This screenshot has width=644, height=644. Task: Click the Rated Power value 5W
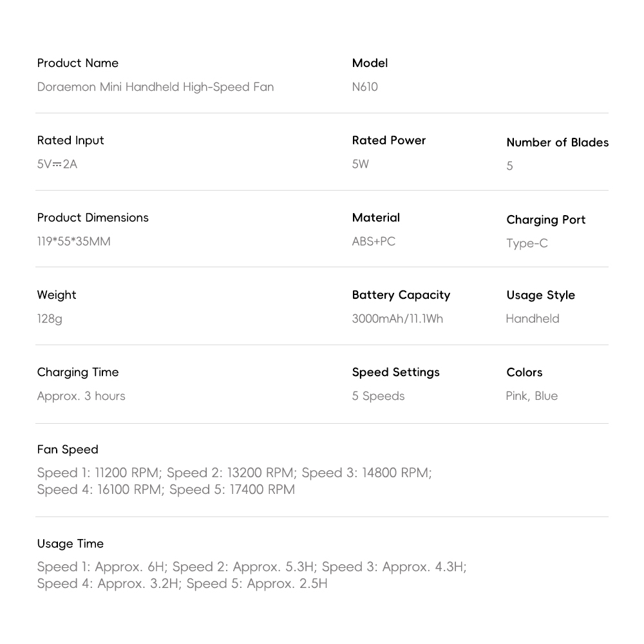(x=361, y=164)
